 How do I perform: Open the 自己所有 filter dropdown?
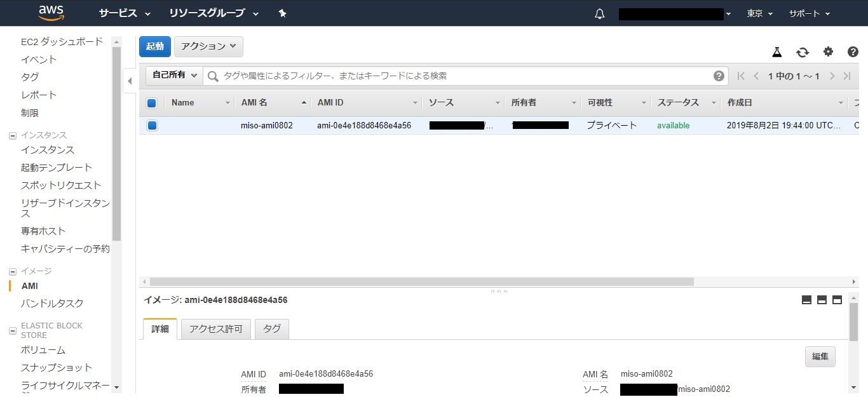coord(174,76)
